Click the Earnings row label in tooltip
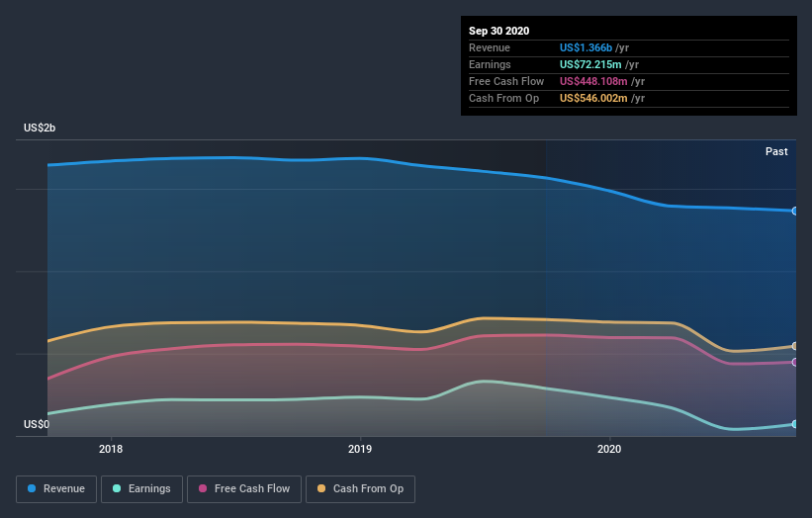 click(490, 64)
